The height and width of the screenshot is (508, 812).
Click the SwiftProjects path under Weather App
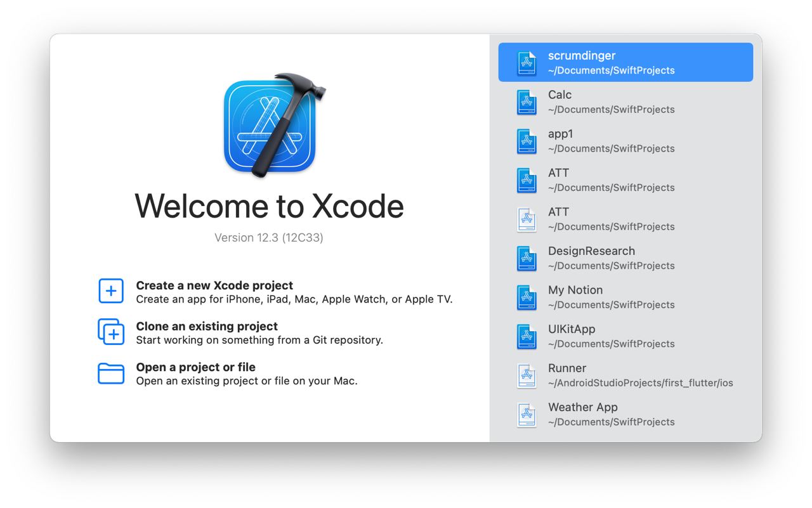(x=612, y=422)
